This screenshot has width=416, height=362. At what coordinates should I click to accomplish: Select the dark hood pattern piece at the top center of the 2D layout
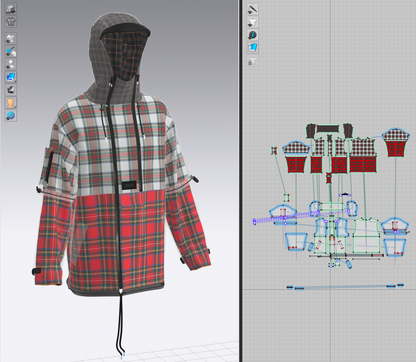click(328, 129)
